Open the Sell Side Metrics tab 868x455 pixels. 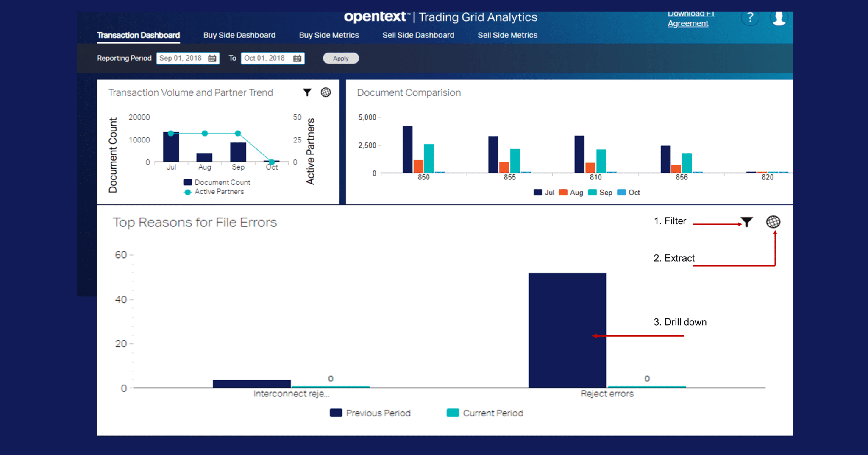pos(507,35)
